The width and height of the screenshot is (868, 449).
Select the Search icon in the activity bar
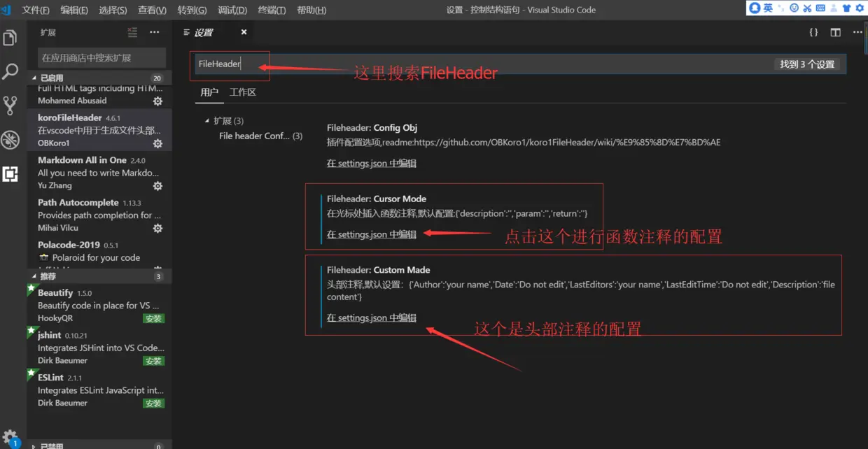coord(10,71)
